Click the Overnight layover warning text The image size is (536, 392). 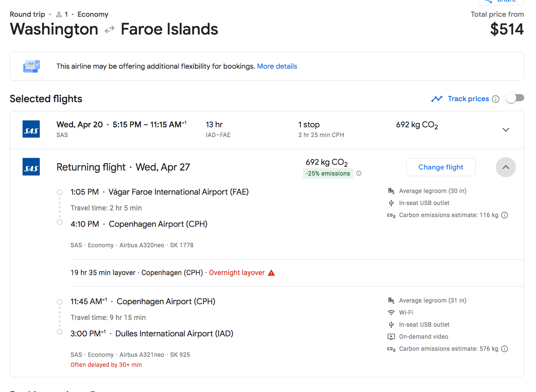(237, 273)
